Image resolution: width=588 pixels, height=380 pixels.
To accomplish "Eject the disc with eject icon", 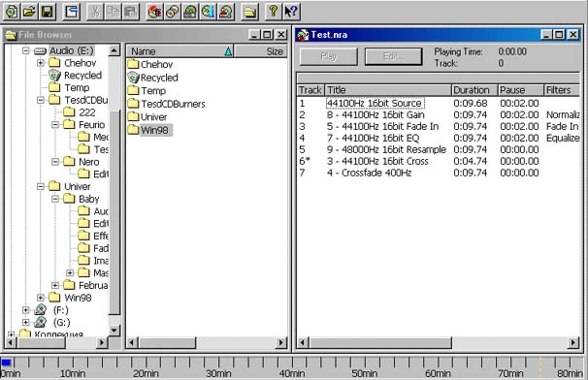I will click(x=226, y=12).
